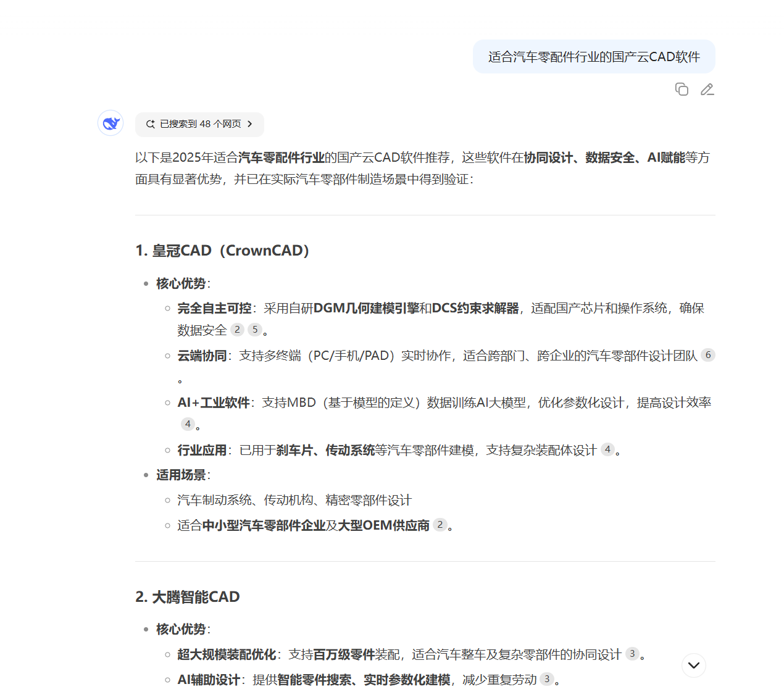The width and height of the screenshot is (784, 692).
Task: Open citation 3 after 零部件的协同设计
Action: 632,654
